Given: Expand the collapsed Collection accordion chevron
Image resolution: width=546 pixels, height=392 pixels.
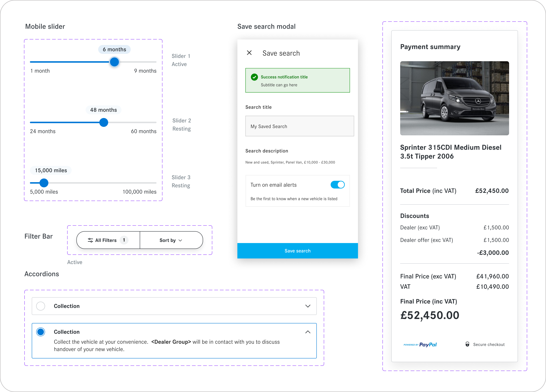Looking at the screenshot, I should [308, 306].
